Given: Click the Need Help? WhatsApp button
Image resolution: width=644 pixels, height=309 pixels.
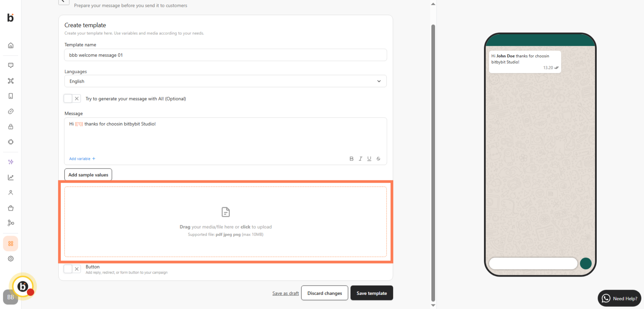Looking at the screenshot, I should 619,299.
